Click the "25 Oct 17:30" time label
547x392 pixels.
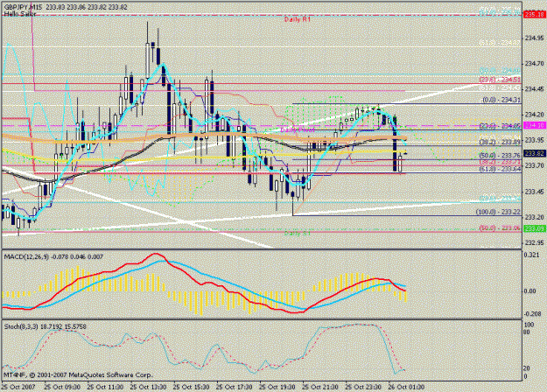234,387
